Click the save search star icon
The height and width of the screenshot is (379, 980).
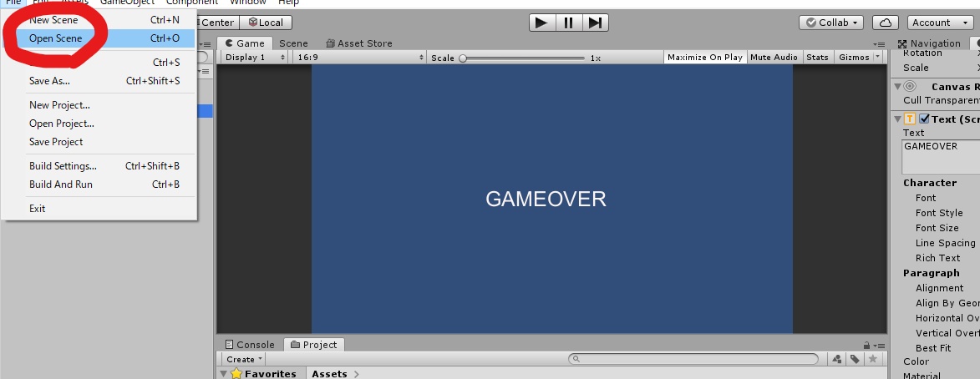872,359
